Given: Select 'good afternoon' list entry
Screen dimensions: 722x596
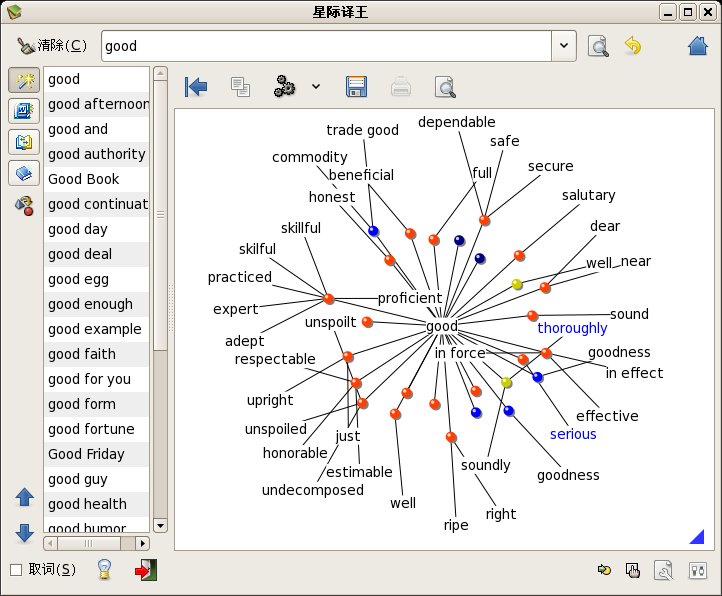Looking at the screenshot, I should [96, 104].
